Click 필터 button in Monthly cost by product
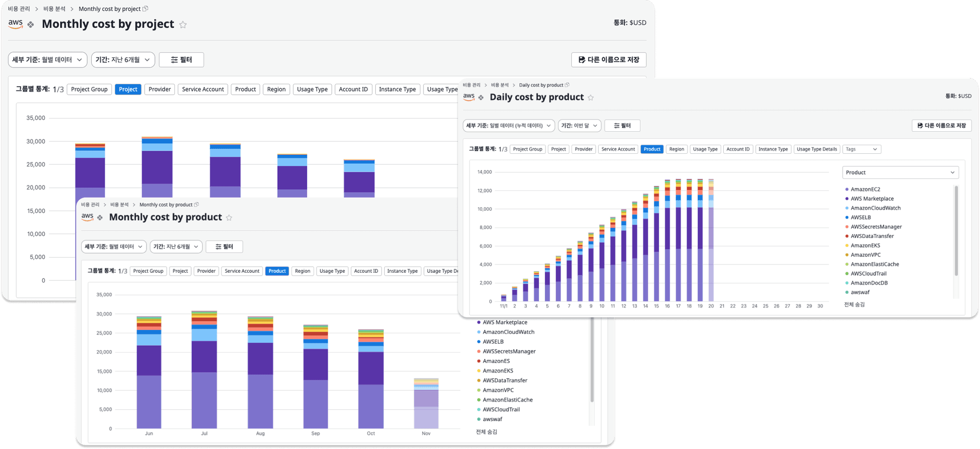Screen dimensions: 980x449 pos(224,247)
